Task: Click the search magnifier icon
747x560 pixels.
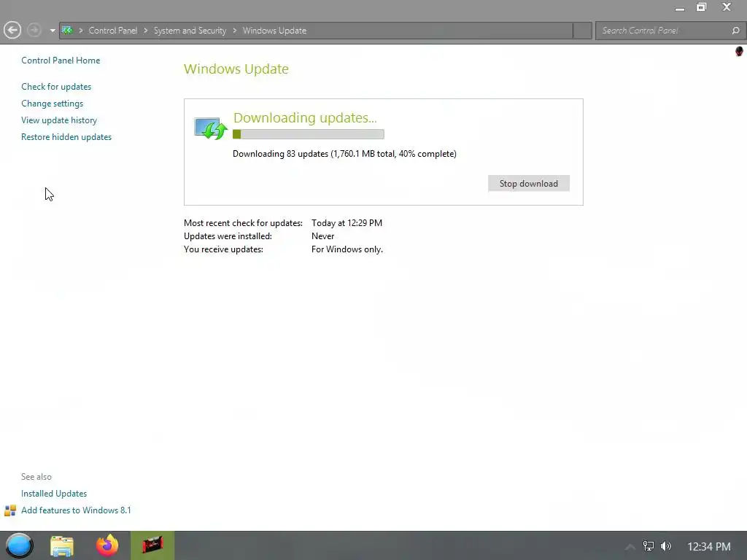Action: (x=735, y=31)
